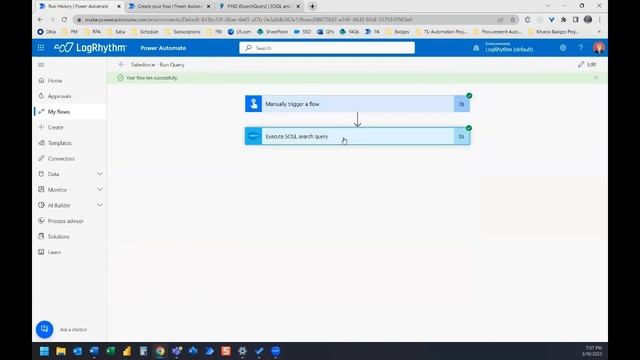Open the tab list dropdown chevron
This screenshot has height=360, width=640.
[x=548, y=6]
